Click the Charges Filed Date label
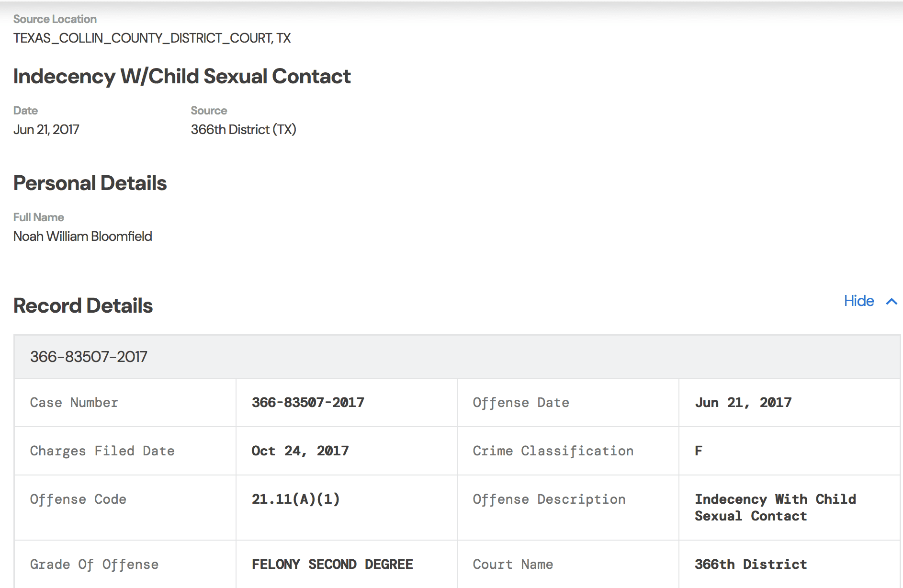The width and height of the screenshot is (903, 588). click(x=102, y=451)
